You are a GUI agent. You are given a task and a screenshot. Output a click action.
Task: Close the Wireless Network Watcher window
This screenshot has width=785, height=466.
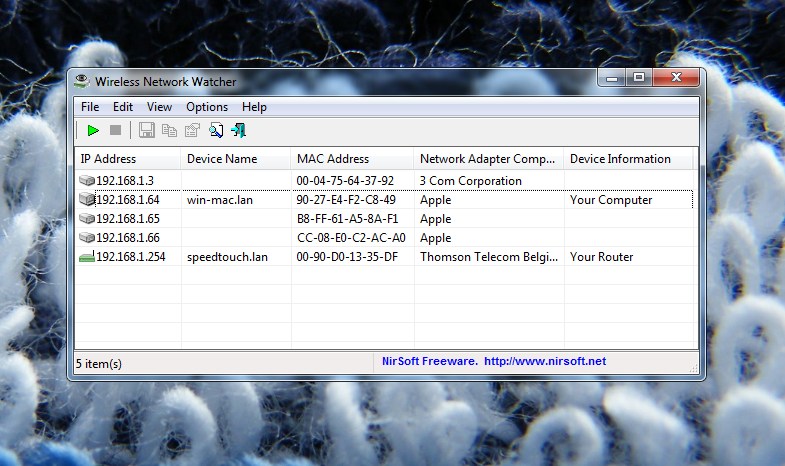coord(676,78)
